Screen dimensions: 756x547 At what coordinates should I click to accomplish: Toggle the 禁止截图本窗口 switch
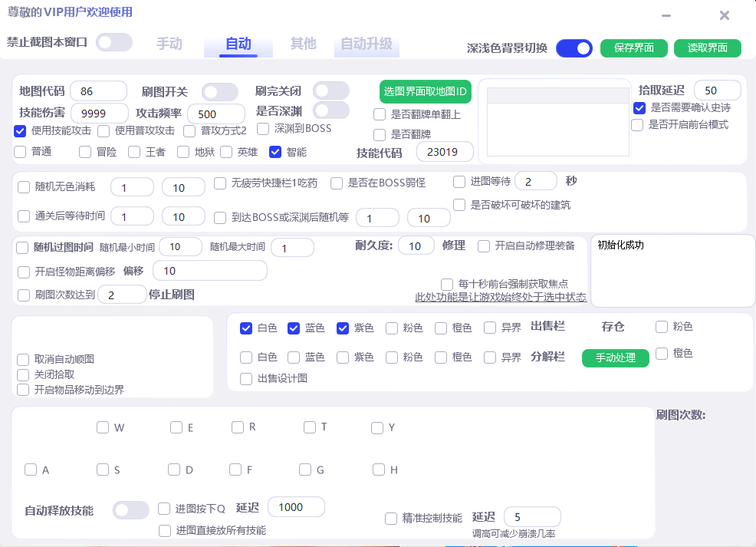(114, 42)
